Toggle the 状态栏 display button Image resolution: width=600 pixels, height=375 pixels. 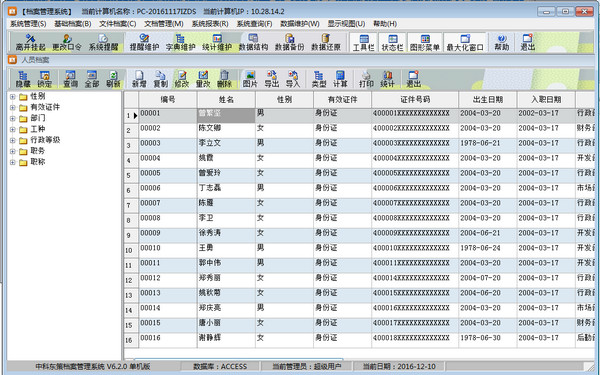392,42
